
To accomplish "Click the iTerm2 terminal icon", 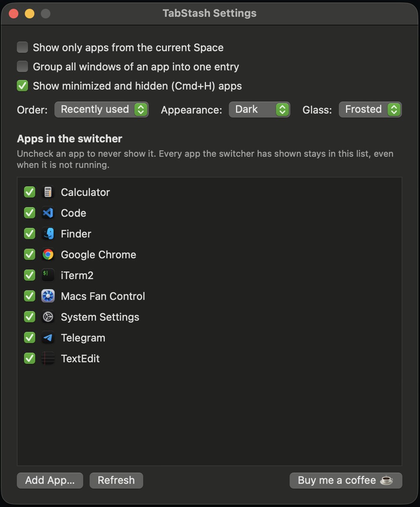I will point(48,275).
